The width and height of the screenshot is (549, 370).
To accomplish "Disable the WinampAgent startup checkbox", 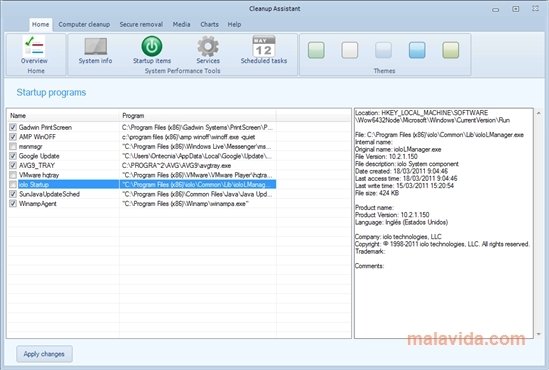I will click(x=13, y=203).
